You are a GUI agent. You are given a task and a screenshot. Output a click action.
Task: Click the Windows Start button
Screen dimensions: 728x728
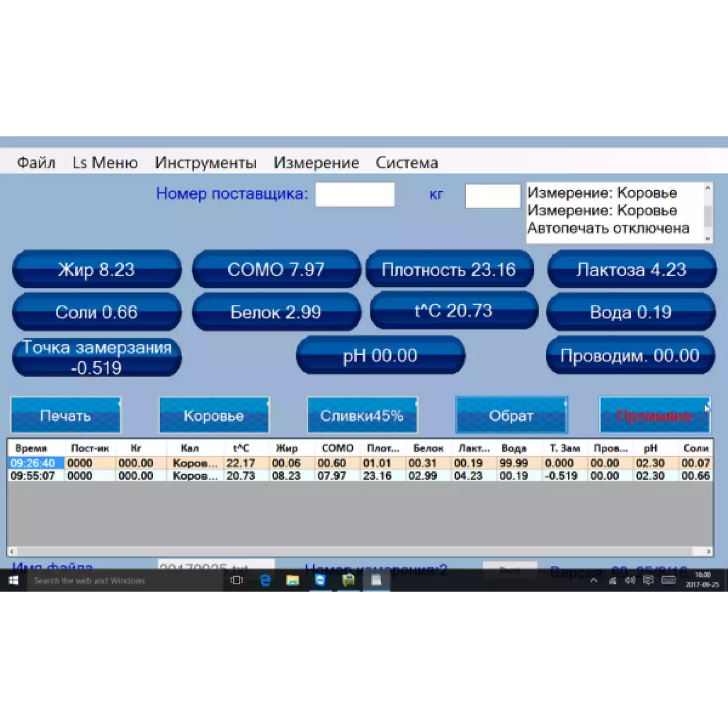coord(13,580)
